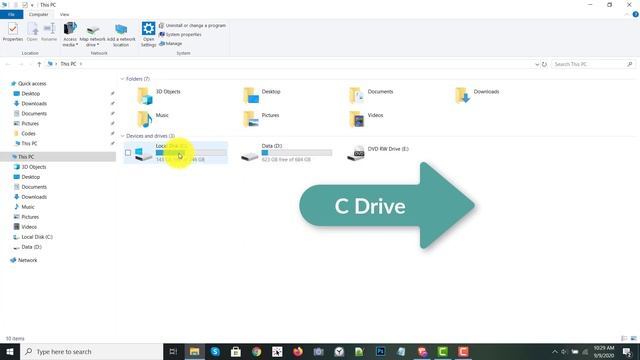Open Photoshop from the taskbar
640x360 pixels.
pyautogui.click(x=380, y=351)
